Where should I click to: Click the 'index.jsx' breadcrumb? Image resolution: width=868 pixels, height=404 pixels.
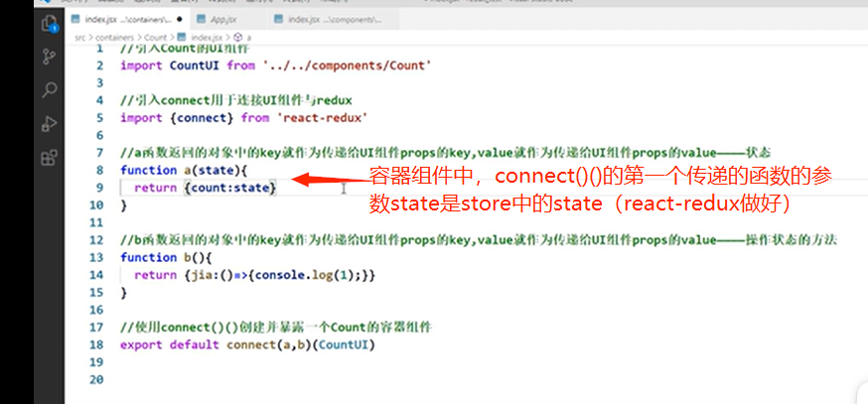tap(207, 37)
